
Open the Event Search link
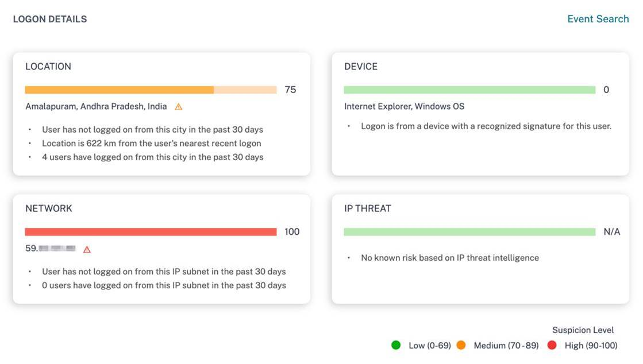[x=598, y=19]
